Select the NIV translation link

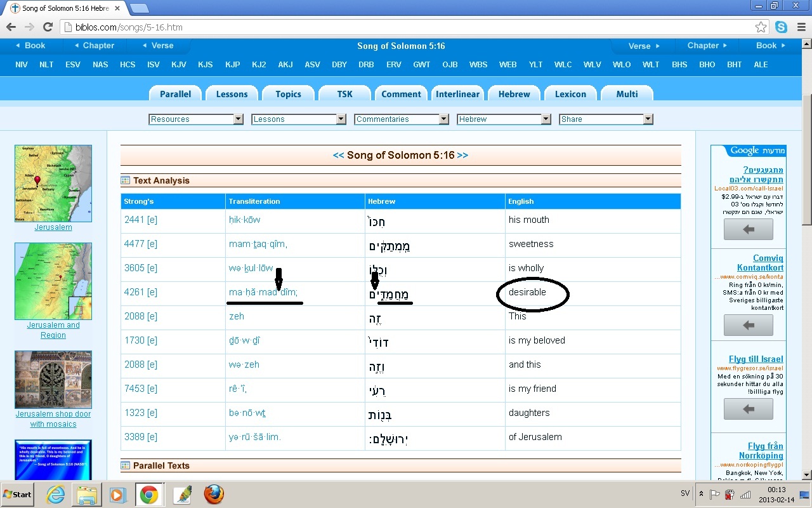point(22,65)
